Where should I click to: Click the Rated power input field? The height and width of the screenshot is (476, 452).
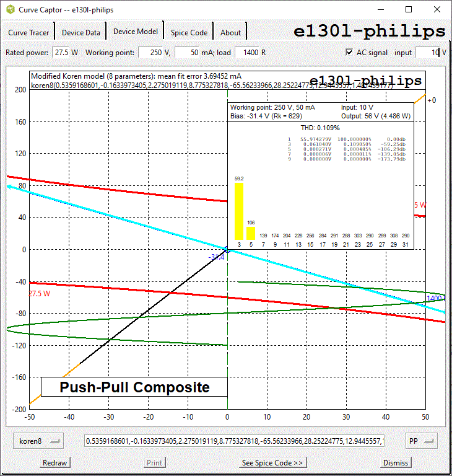pyautogui.click(x=61, y=53)
